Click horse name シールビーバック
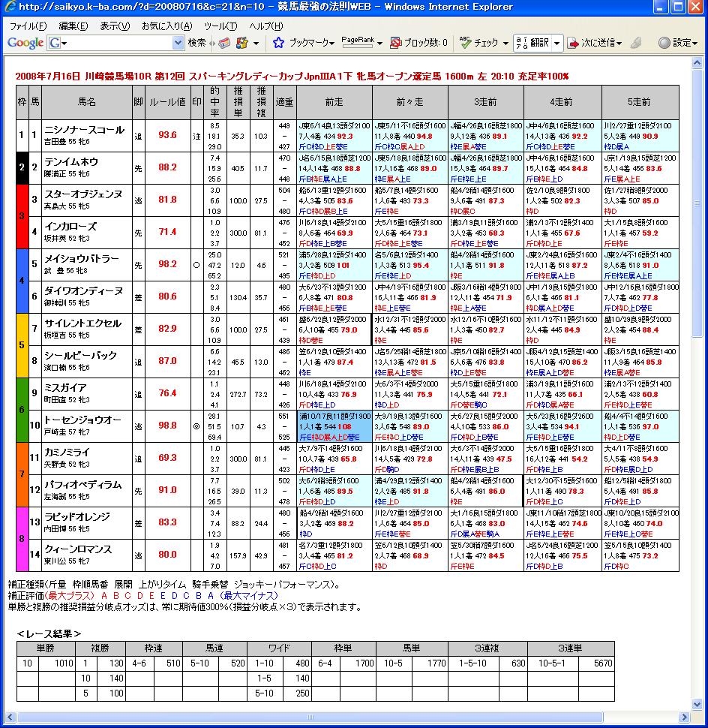708x728 pixels. click(80, 356)
